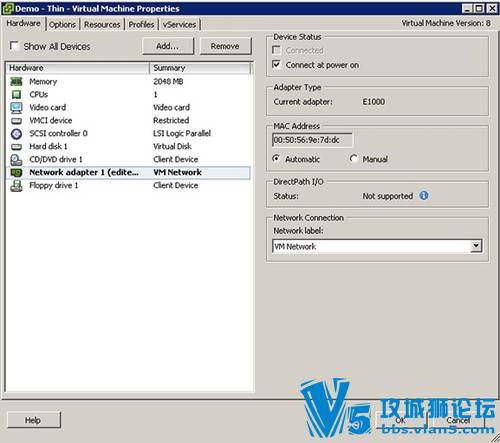Click the Add... button
Image resolution: width=500 pixels, height=443 pixels.
(x=168, y=46)
